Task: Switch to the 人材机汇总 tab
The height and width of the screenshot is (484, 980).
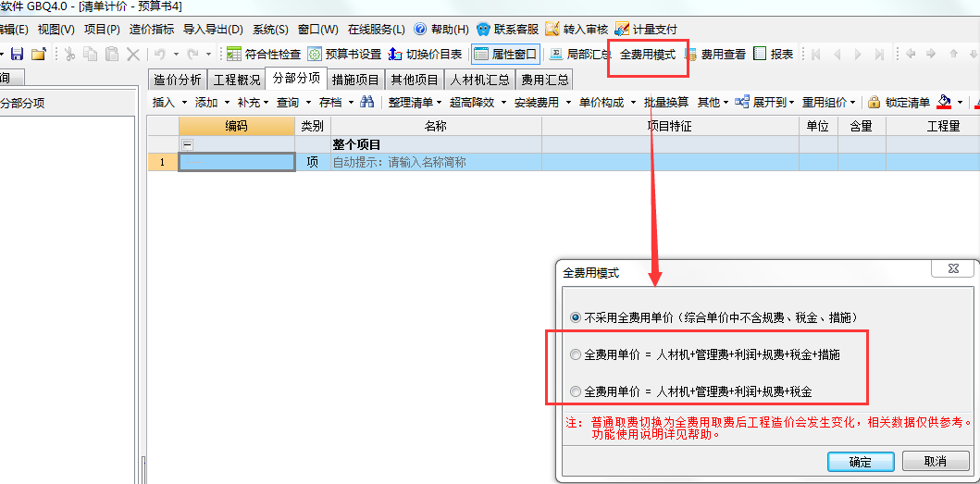Action: pyautogui.click(x=480, y=80)
